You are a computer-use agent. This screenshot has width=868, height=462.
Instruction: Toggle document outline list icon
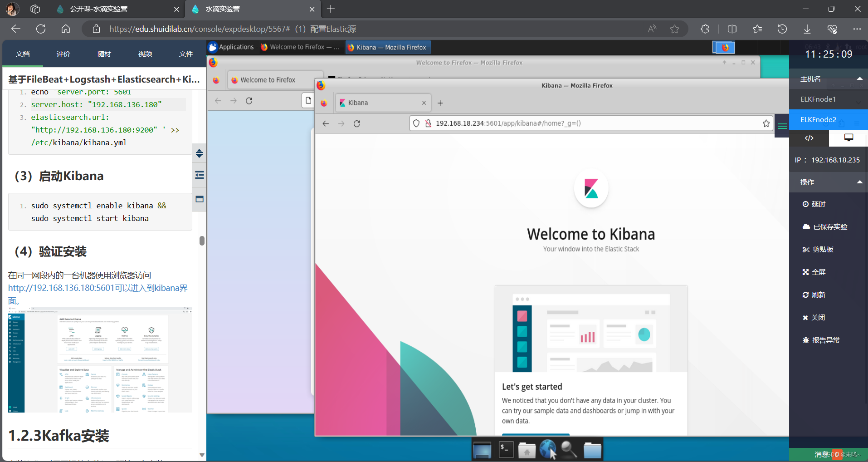pyautogui.click(x=199, y=175)
